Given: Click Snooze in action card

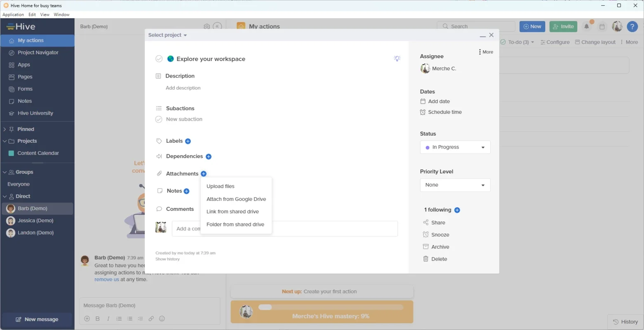Looking at the screenshot, I should 436,235.
